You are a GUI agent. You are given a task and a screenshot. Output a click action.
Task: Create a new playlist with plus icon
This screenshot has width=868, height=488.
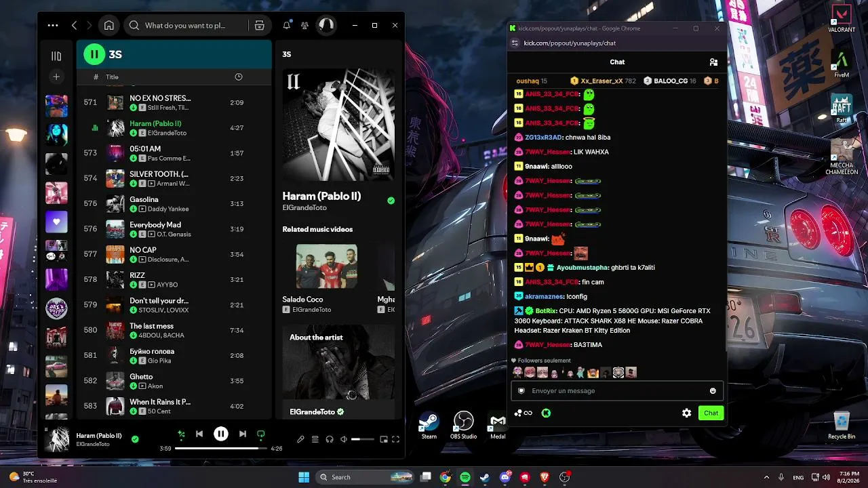pyautogui.click(x=56, y=77)
